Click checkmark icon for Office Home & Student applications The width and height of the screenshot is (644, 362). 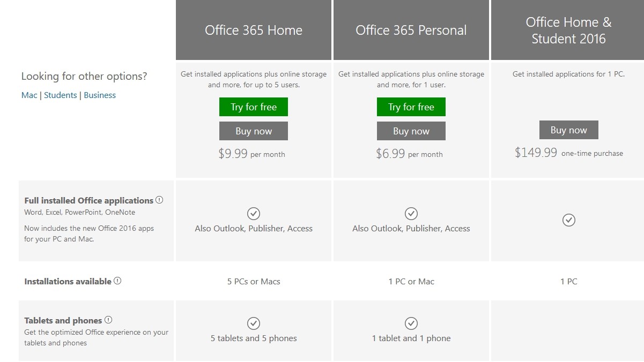pos(569,220)
